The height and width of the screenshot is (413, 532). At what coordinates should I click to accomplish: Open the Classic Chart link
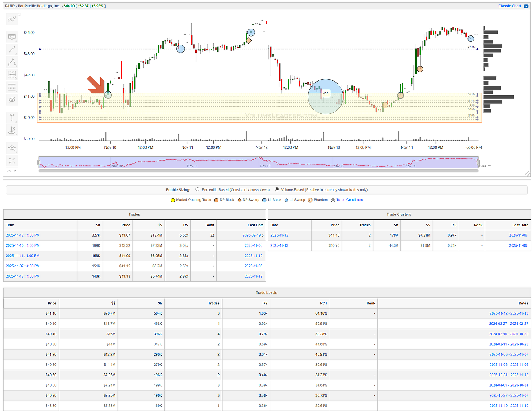pyautogui.click(x=510, y=6)
